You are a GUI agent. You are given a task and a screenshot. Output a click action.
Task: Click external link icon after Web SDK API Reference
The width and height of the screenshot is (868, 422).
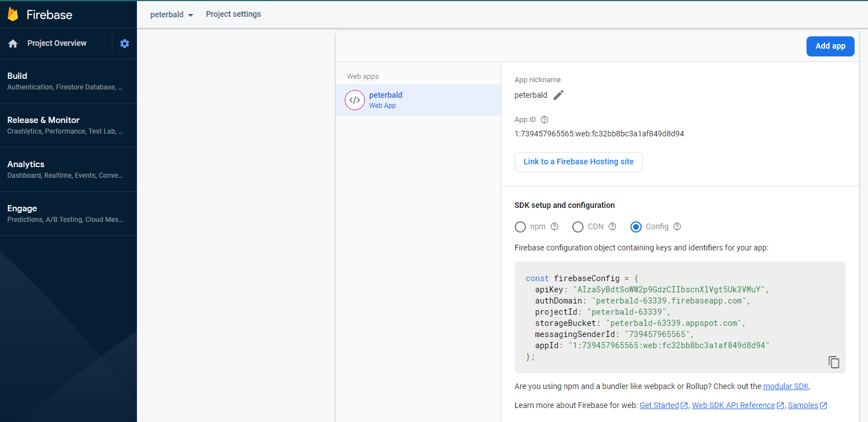(x=780, y=406)
